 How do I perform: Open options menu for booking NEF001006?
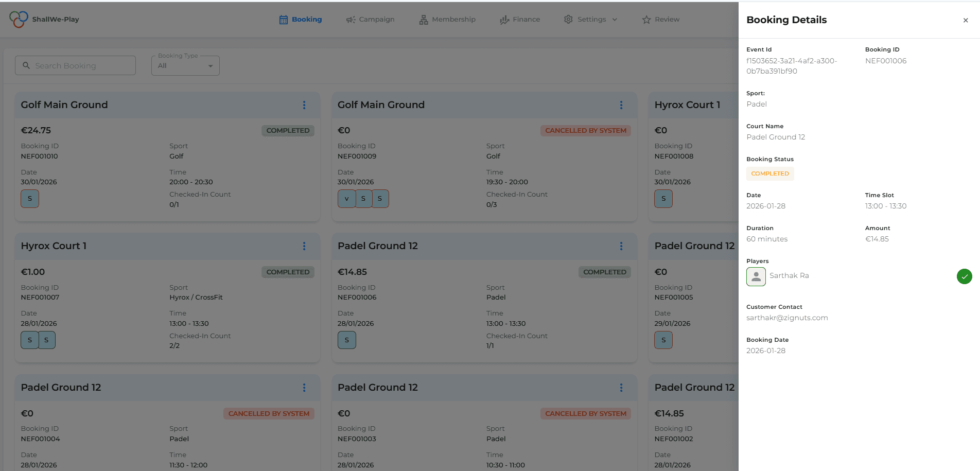pos(621,246)
